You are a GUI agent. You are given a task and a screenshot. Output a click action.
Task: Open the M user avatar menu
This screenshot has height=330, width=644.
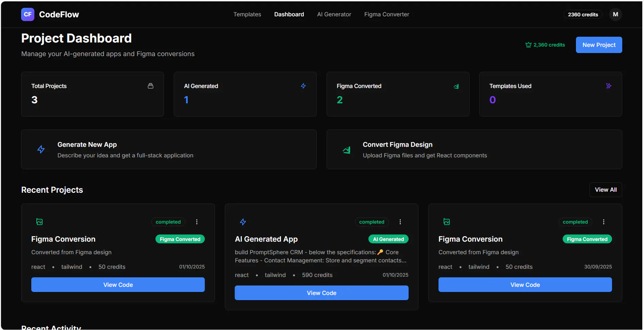[615, 14]
